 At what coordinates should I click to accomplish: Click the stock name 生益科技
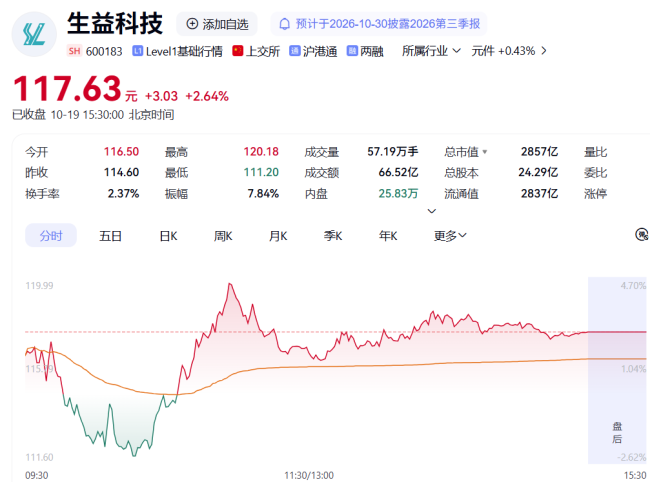coord(115,23)
